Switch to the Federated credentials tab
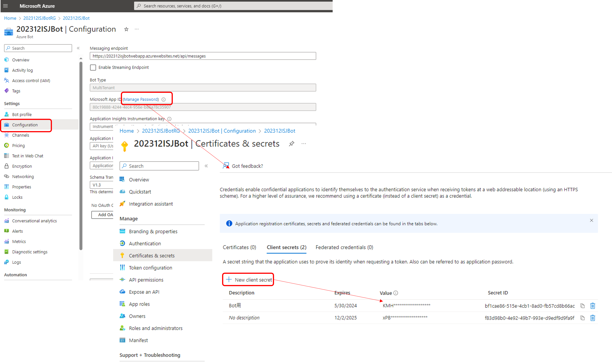This screenshot has height=364, width=612. tap(344, 247)
